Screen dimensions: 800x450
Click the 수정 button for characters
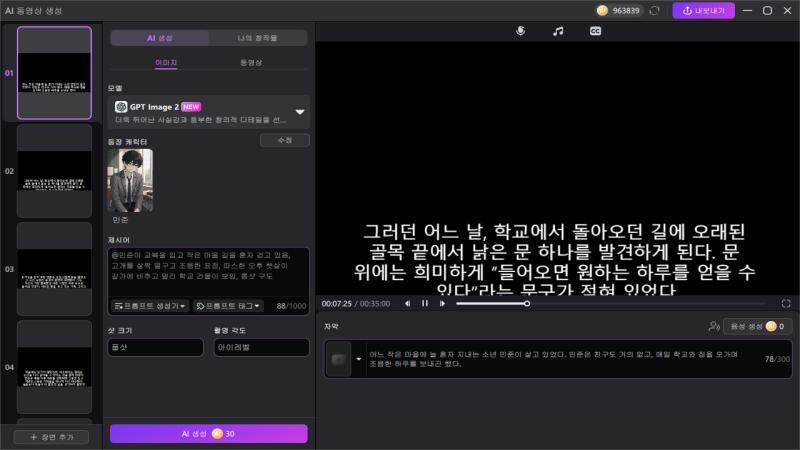[x=285, y=140]
